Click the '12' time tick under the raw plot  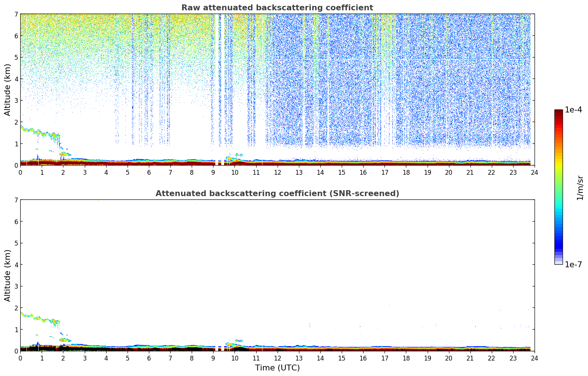click(x=277, y=172)
